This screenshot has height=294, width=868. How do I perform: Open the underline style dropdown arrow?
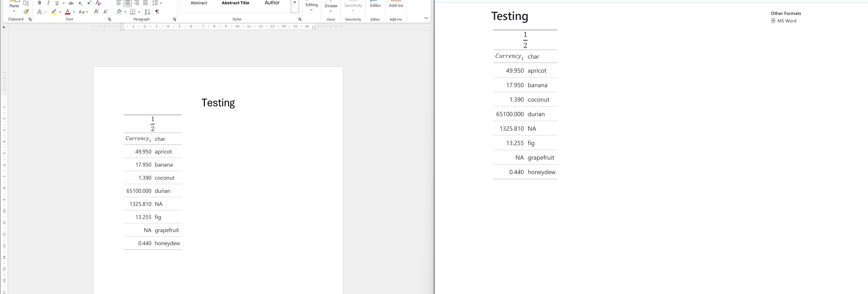[x=63, y=3]
